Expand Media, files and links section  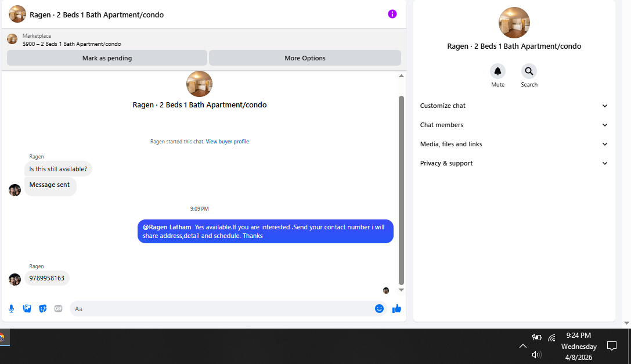(x=514, y=144)
